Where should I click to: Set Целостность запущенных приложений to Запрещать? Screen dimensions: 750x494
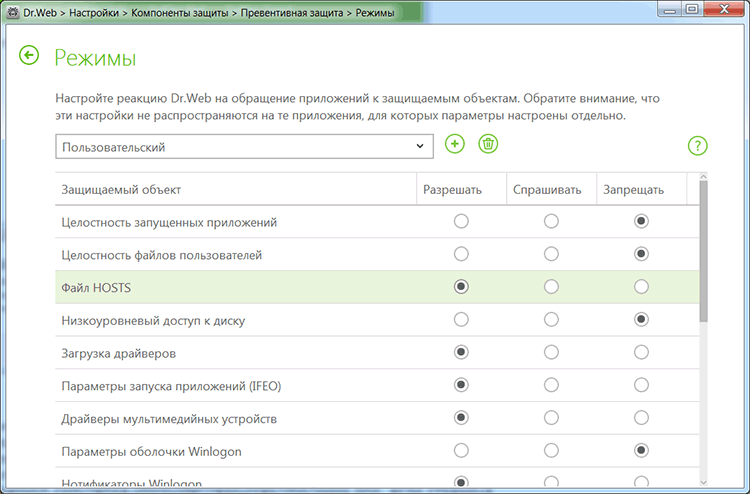pyautogui.click(x=641, y=221)
